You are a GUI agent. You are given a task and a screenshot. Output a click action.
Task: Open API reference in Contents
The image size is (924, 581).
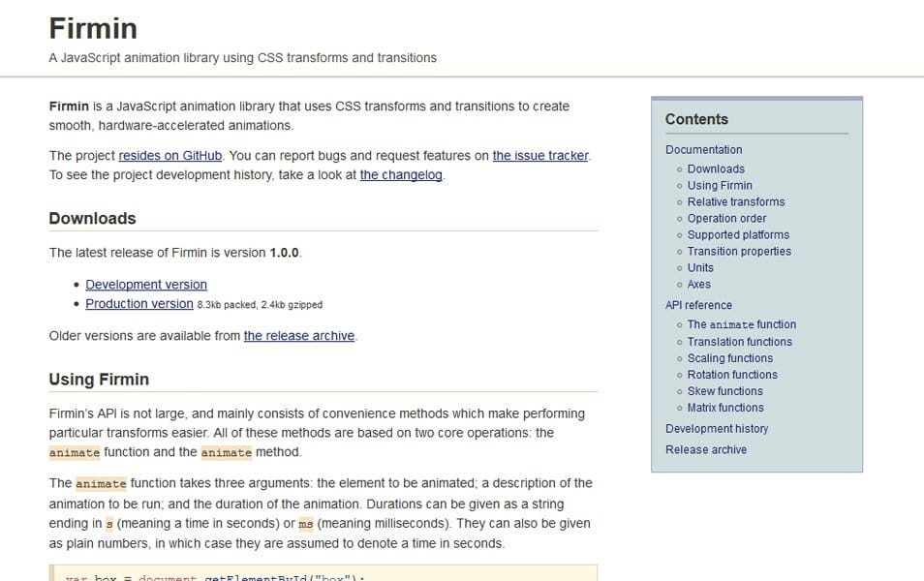pos(698,305)
